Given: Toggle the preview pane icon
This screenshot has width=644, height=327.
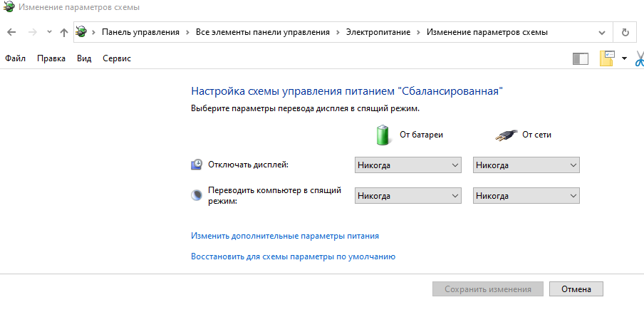Looking at the screenshot, I should click(581, 58).
